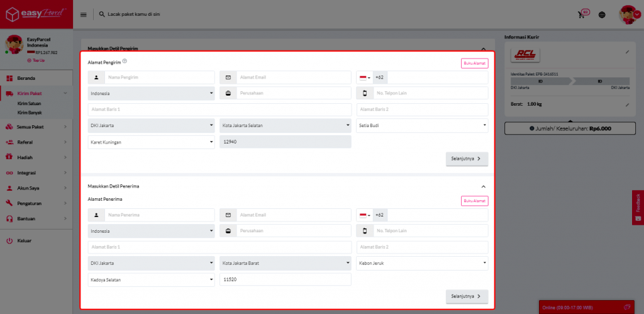This screenshot has height=314, width=644.
Task: Click the help icon beside Alamat Pengirim
Action: 125,61
